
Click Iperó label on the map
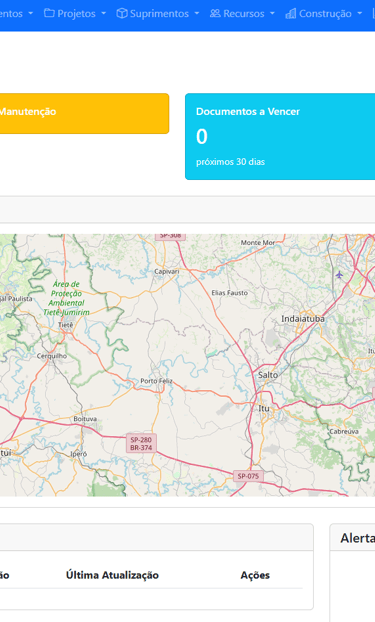coord(79,454)
